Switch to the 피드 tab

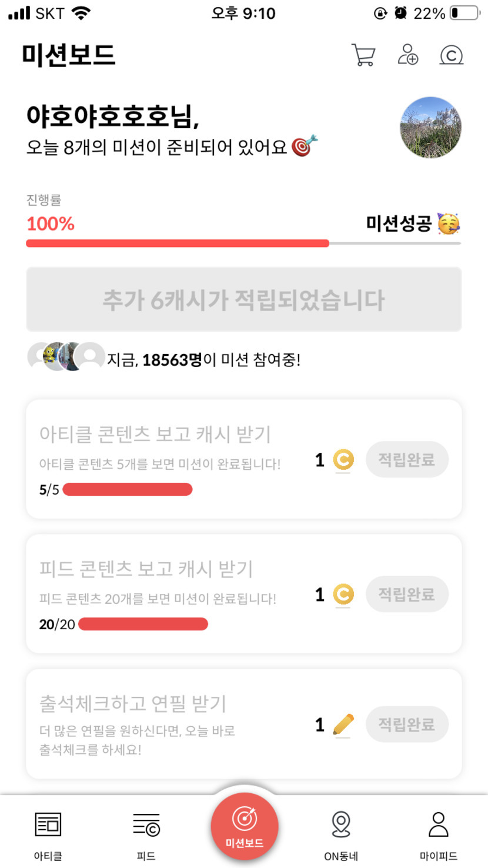click(x=146, y=836)
